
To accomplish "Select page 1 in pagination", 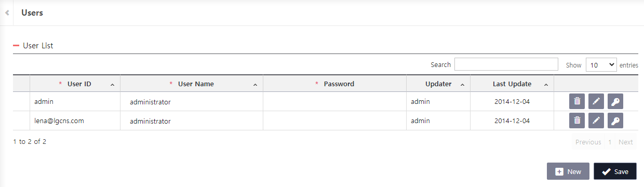I will click(610, 142).
